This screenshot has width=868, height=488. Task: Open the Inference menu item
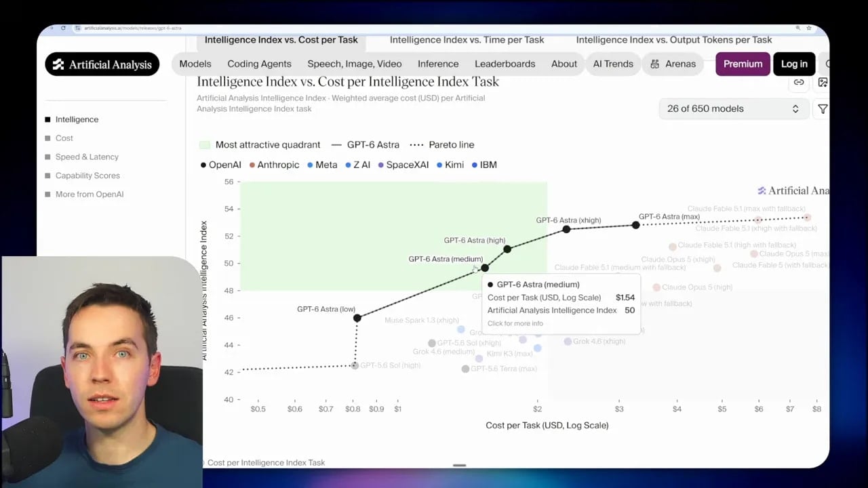coord(438,64)
